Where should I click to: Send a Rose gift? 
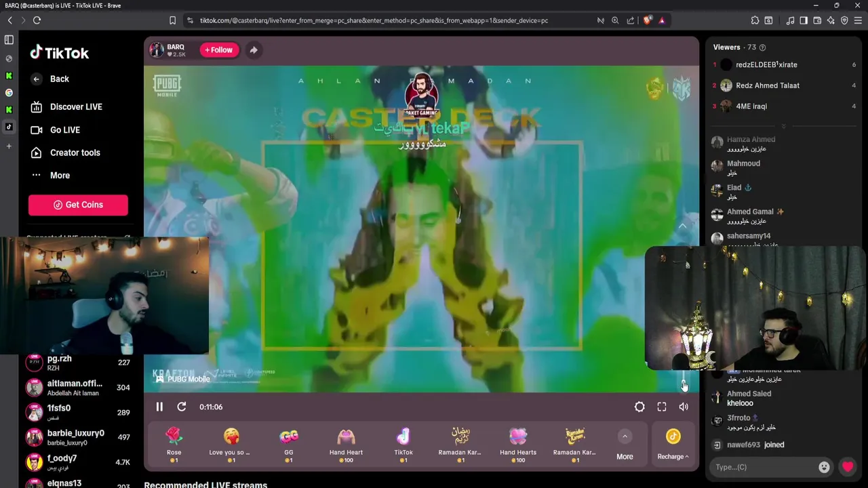click(174, 444)
